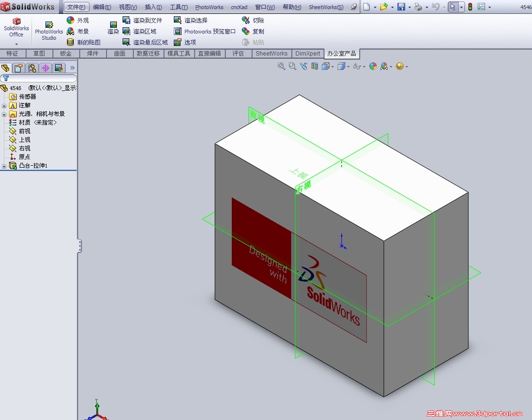Open PhotoWorks 选项 options
Screen dimensions: 532x420
(x=185, y=42)
